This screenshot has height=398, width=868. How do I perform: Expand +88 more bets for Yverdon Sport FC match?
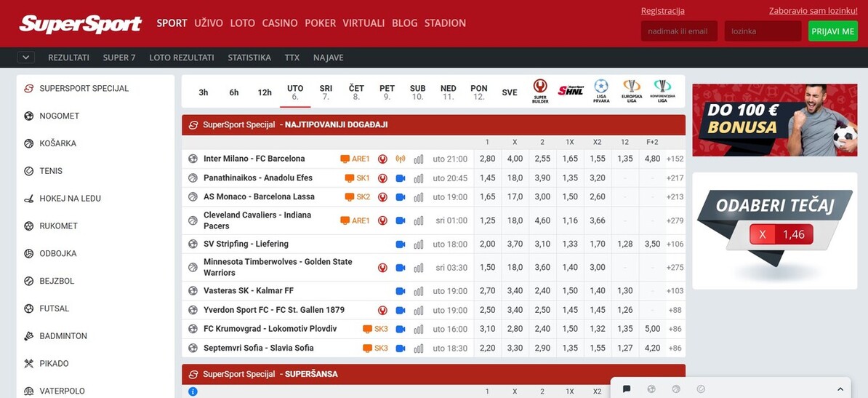[675, 310]
